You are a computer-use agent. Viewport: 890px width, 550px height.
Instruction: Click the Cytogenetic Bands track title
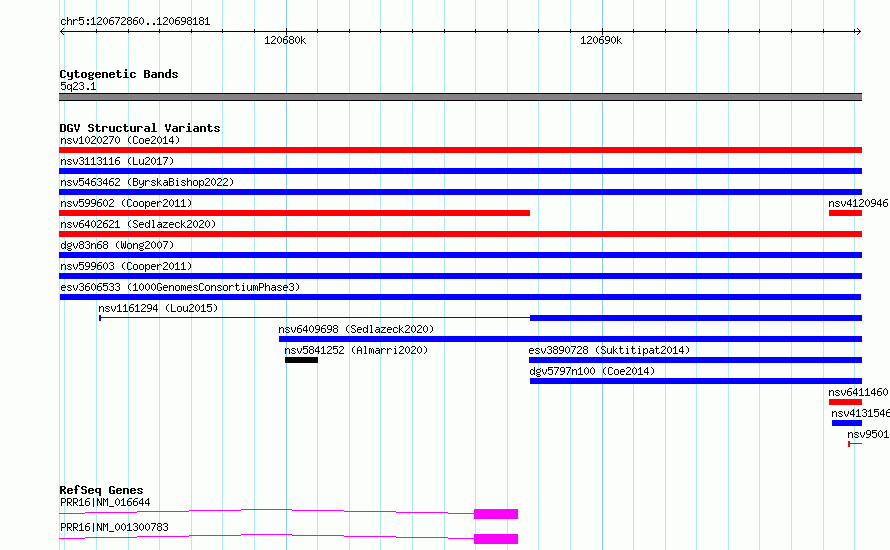[119, 74]
